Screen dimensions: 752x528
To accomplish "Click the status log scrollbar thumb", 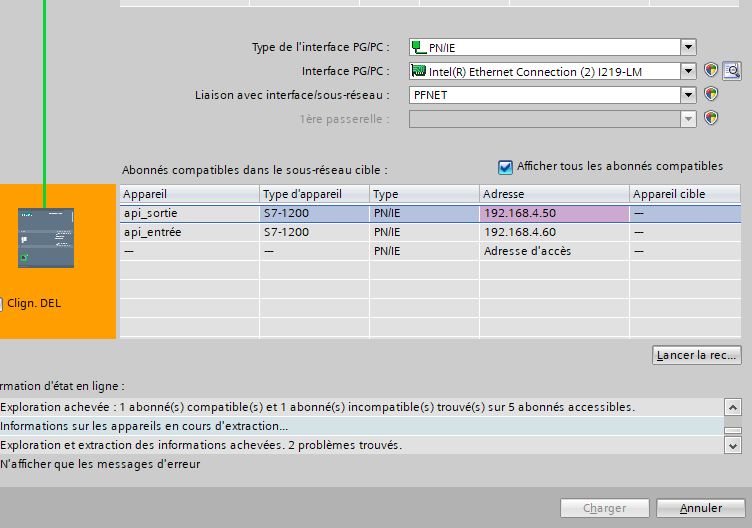I will coord(733,431).
